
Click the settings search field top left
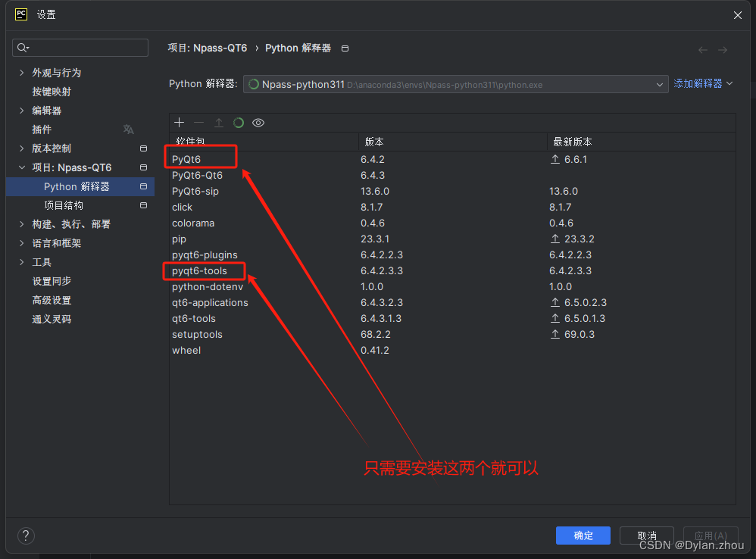point(80,48)
